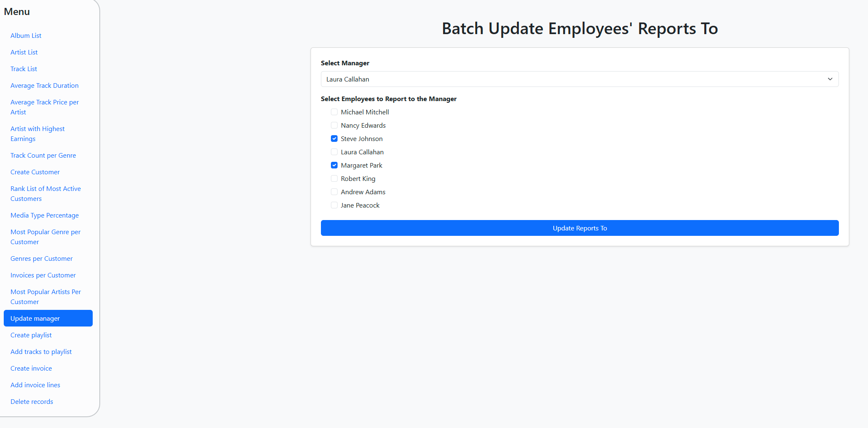Image resolution: width=868 pixels, height=428 pixels.
Task: Click the Update Reports To button
Action: click(x=579, y=228)
